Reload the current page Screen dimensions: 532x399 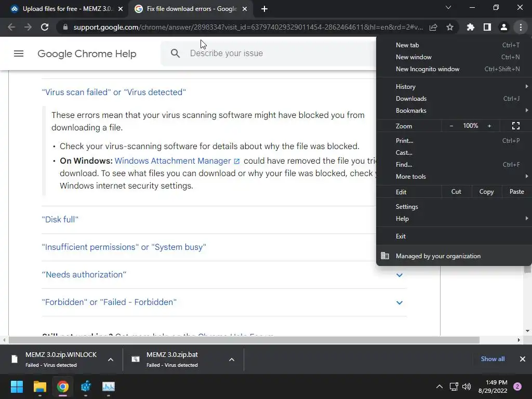point(45,27)
